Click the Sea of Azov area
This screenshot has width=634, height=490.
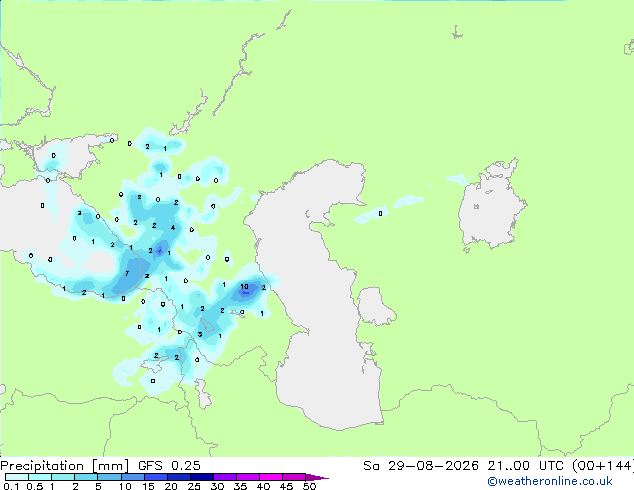pyautogui.click(x=71, y=156)
